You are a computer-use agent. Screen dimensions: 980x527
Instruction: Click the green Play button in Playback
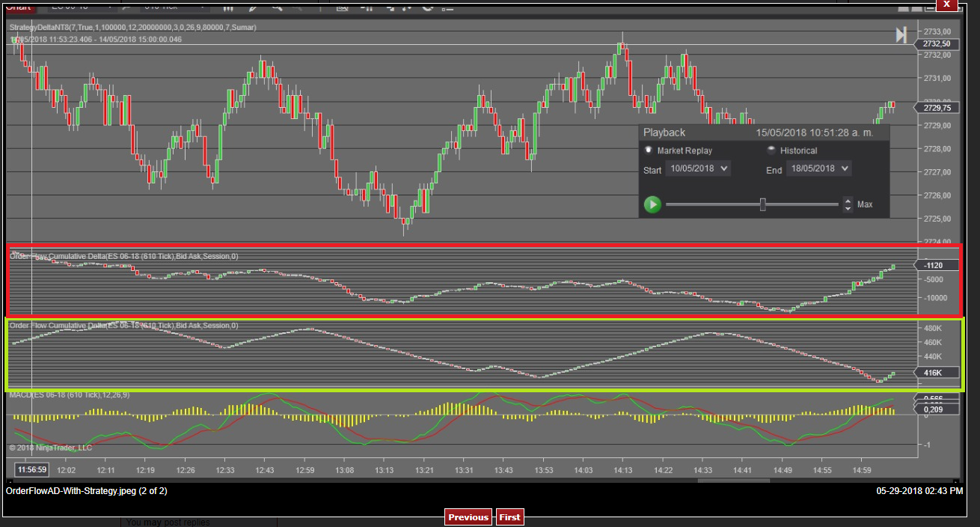[x=652, y=204]
